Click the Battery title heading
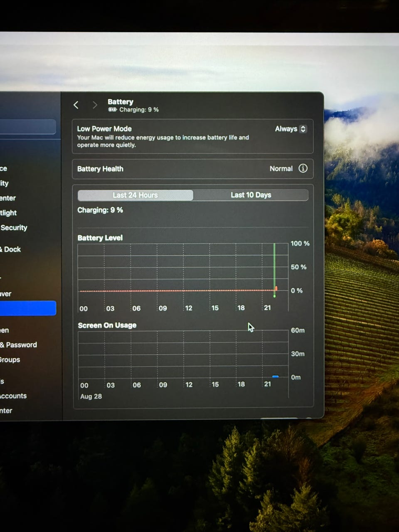This screenshot has width=399, height=532. (121, 102)
